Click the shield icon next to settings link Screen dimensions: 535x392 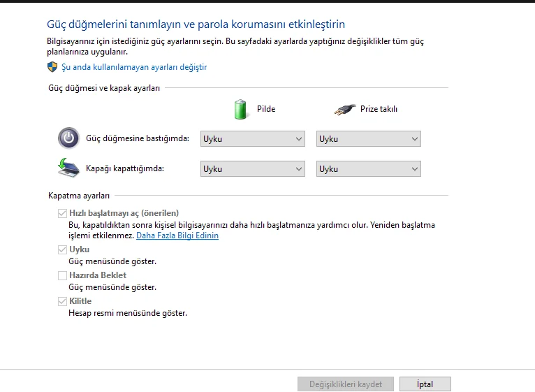pos(52,67)
